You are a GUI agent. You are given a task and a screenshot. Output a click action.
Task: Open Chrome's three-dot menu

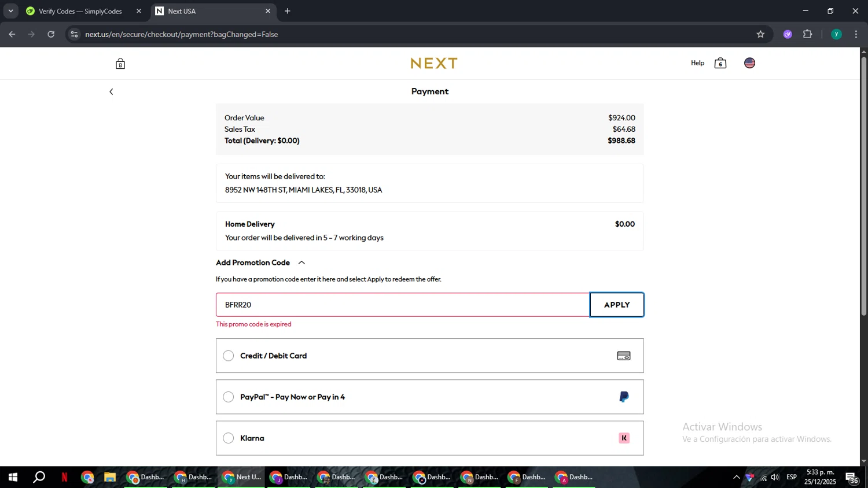(x=856, y=34)
